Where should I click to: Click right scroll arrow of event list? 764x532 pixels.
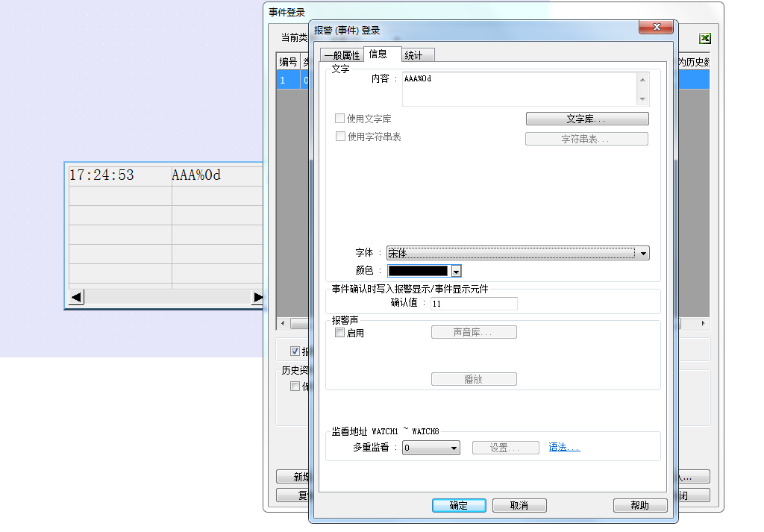703,324
